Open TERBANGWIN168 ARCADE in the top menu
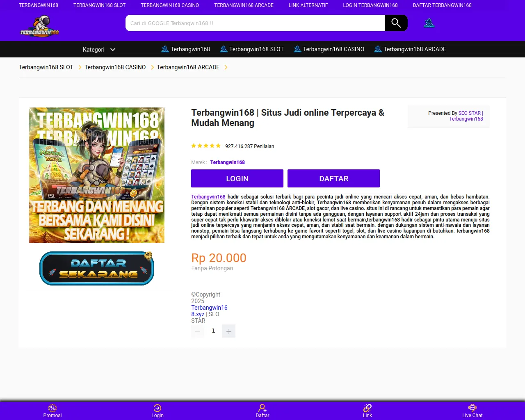This screenshot has width=525, height=420. coord(244,5)
